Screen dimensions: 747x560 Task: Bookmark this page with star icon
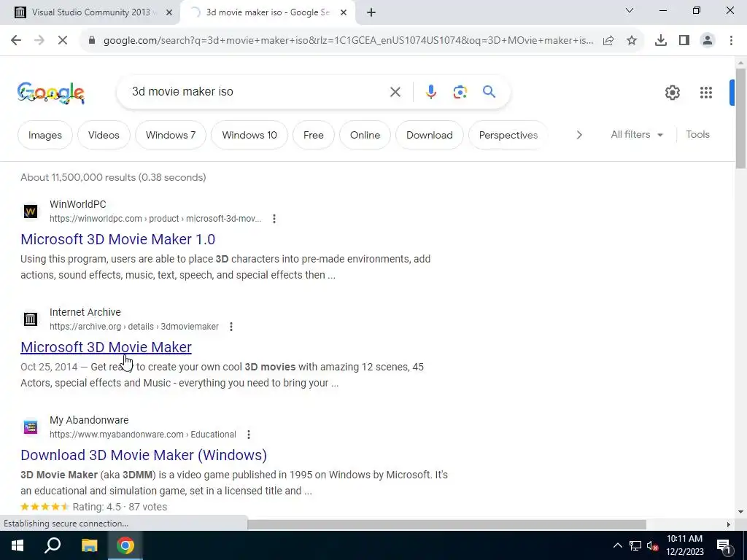(632, 41)
